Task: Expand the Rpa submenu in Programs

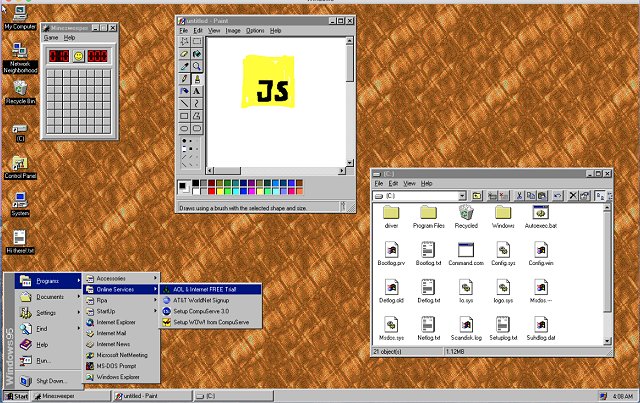Action: 122,301
